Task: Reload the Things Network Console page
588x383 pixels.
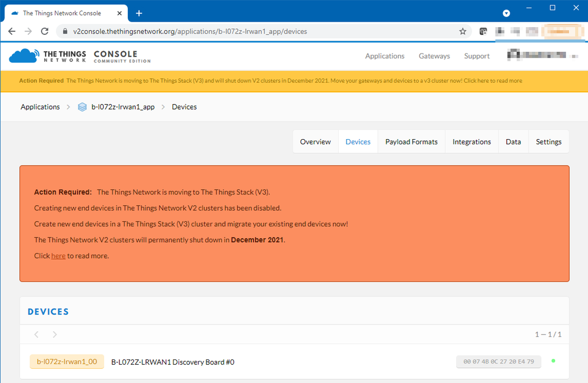Action: click(x=45, y=31)
